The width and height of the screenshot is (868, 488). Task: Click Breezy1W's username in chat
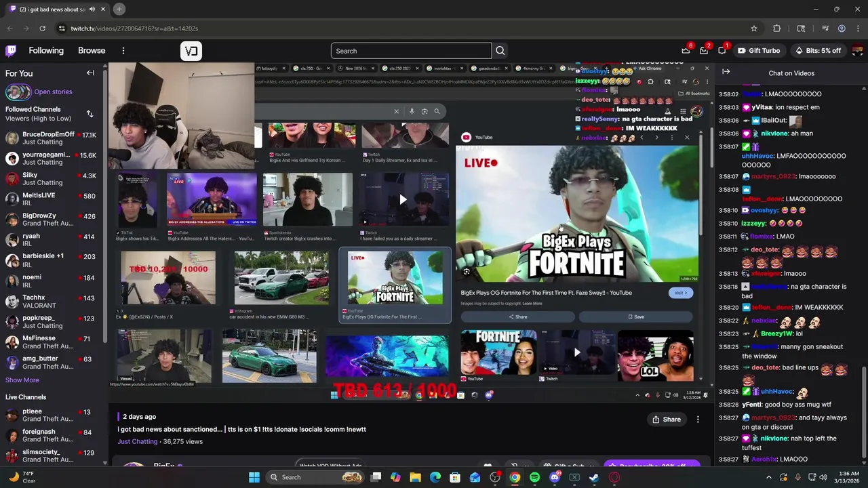(x=776, y=334)
